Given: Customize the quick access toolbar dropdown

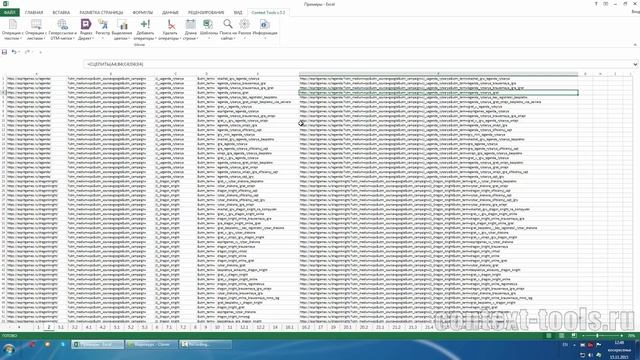Looking at the screenshot, I should click(40, 52).
